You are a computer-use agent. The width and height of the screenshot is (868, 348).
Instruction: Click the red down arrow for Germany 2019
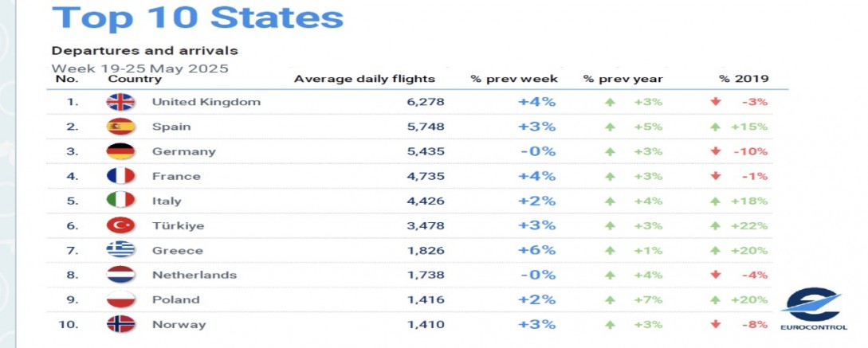coord(716,151)
